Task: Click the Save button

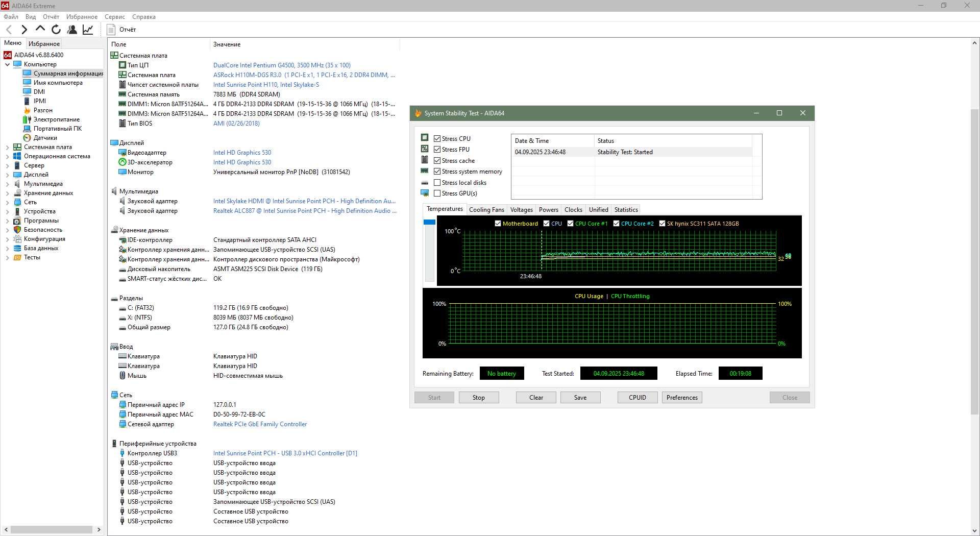Action: (580, 398)
